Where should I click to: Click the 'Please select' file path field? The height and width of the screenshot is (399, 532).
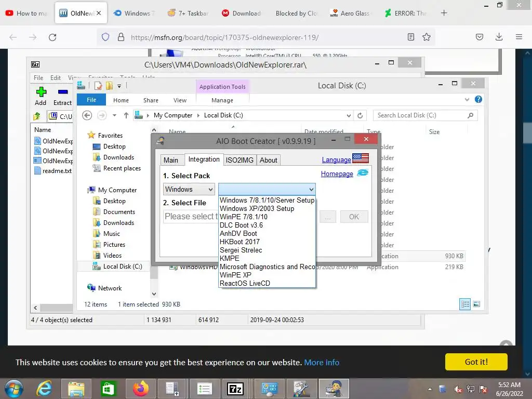coord(191,217)
